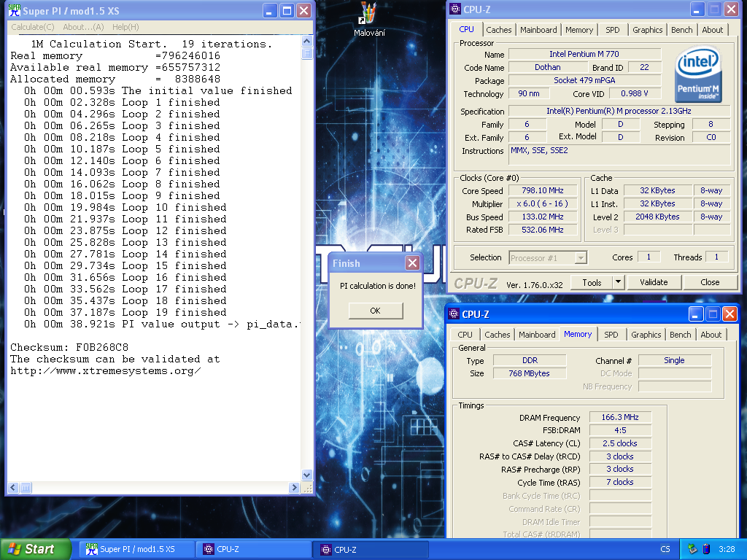The width and height of the screenshot is (747, 560).
Task: Click the Name field Intel Pentium M 770
Action: coord(584,54)
